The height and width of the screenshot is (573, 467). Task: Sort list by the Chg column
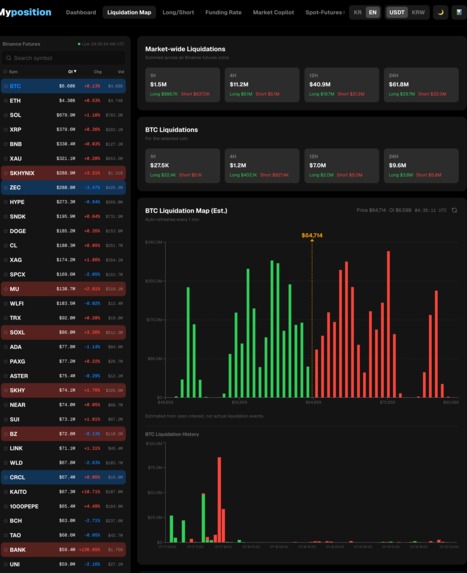point(98,72)
